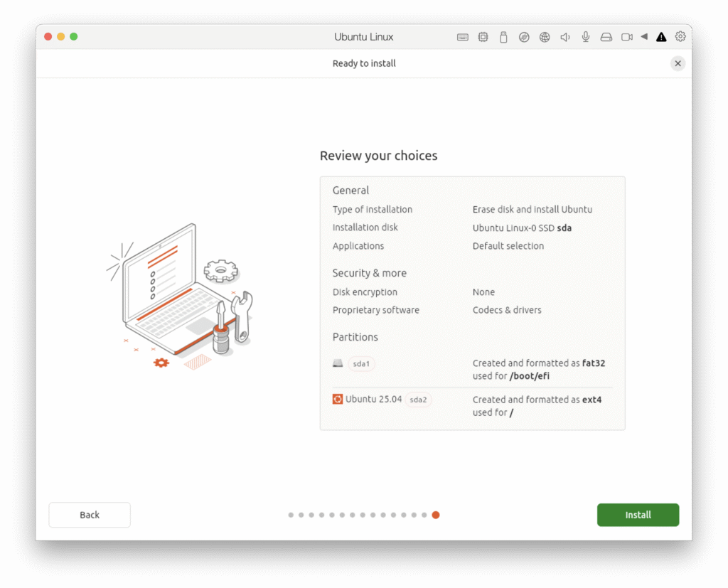The width and height of the screenshot is (728, 588).
Task: Close the installer with the X button
Action: point(678,63)
